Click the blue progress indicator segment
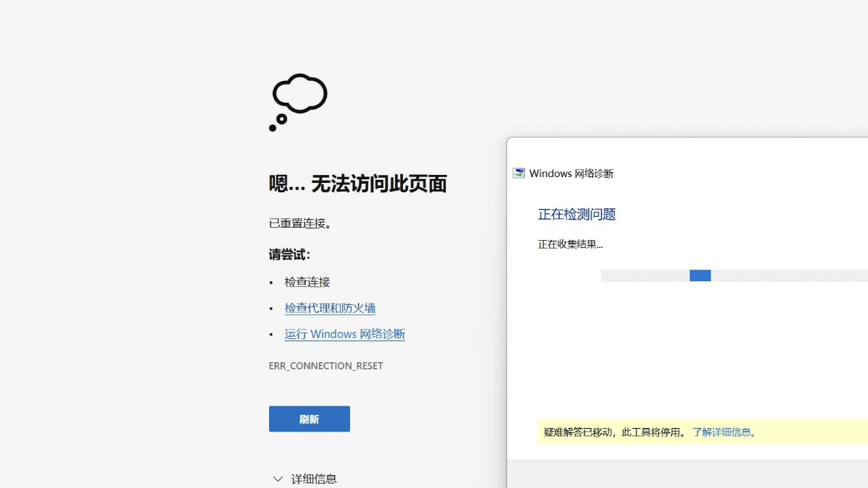The height and width of the screenshot is (488, 868). (x=699, y=275)
